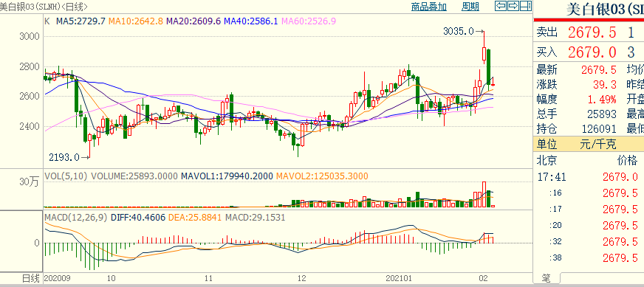644x287 pixels.
Task: Select the MA10:2642.8 indicator label
Action: tap(136, 21)
